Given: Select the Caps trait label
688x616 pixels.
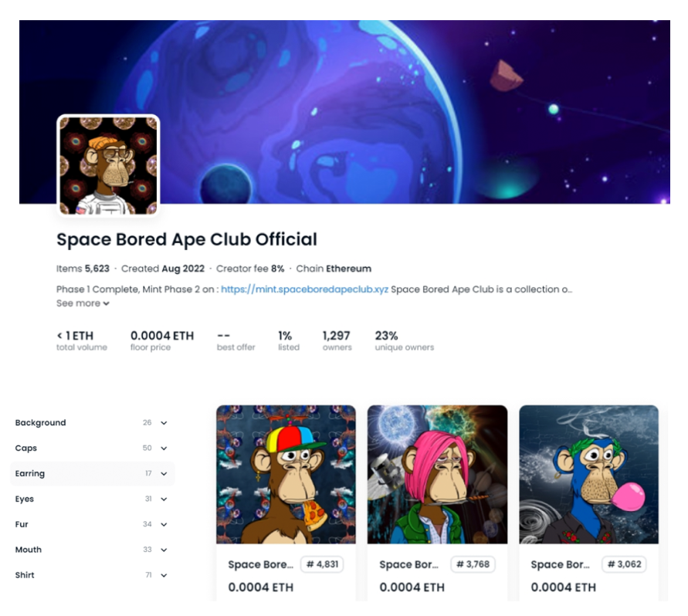Looking at the screenshot, I should [26, 448].
